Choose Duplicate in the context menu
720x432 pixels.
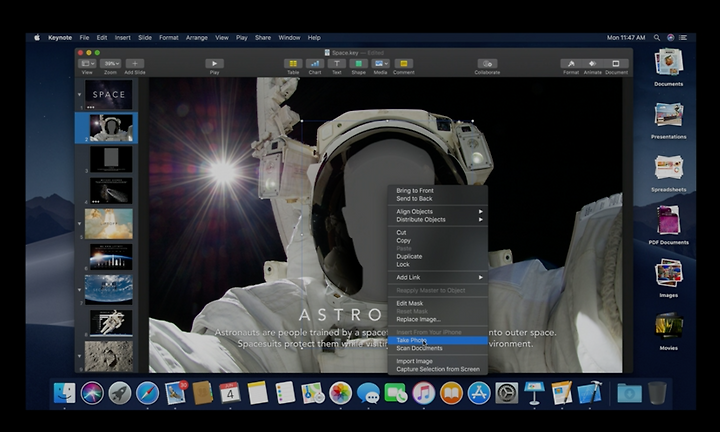coord(438,257)
